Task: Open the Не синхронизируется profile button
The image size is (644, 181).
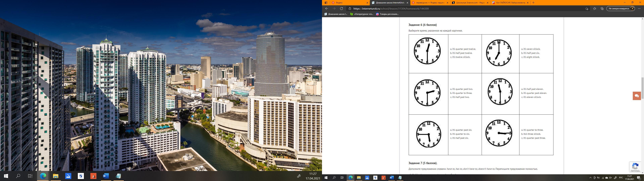Action: click(x=621, y=9)
